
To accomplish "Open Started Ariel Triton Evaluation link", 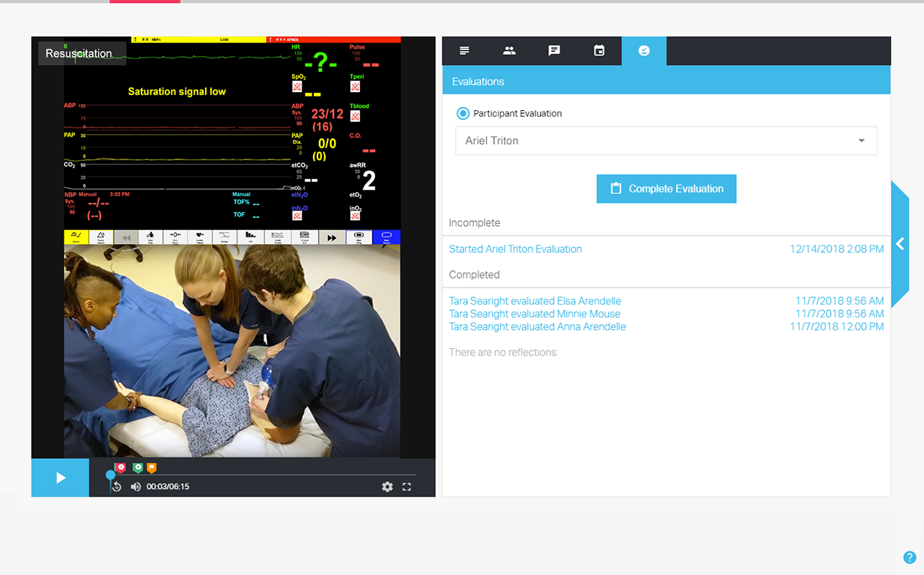I will 515,249.
